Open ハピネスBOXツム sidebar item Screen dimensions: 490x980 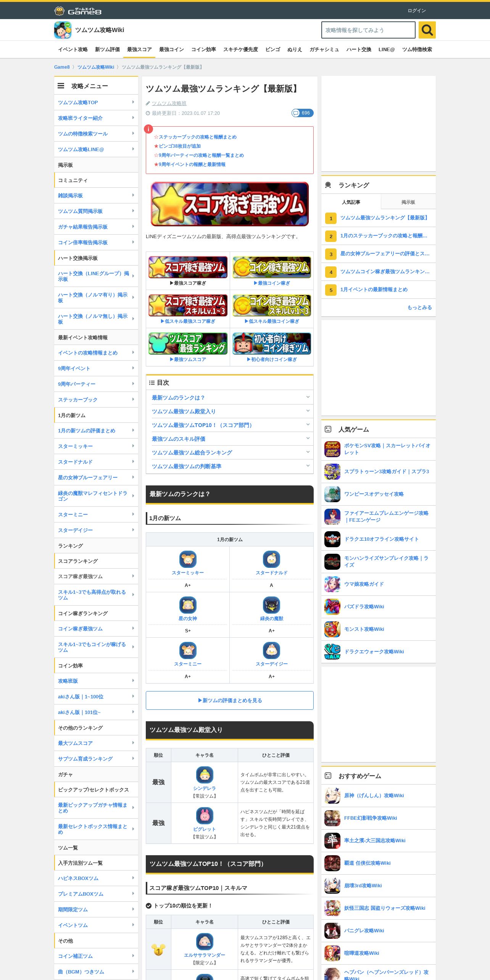point(96,878)
